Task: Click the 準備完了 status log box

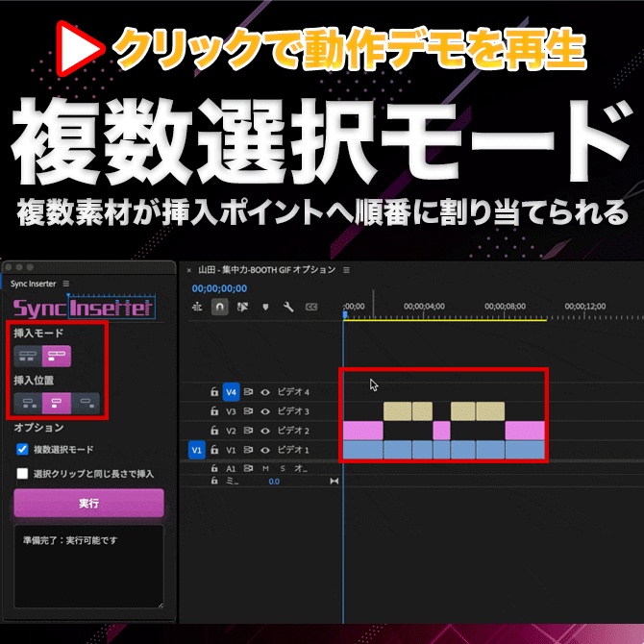Action: coord(88,566)
